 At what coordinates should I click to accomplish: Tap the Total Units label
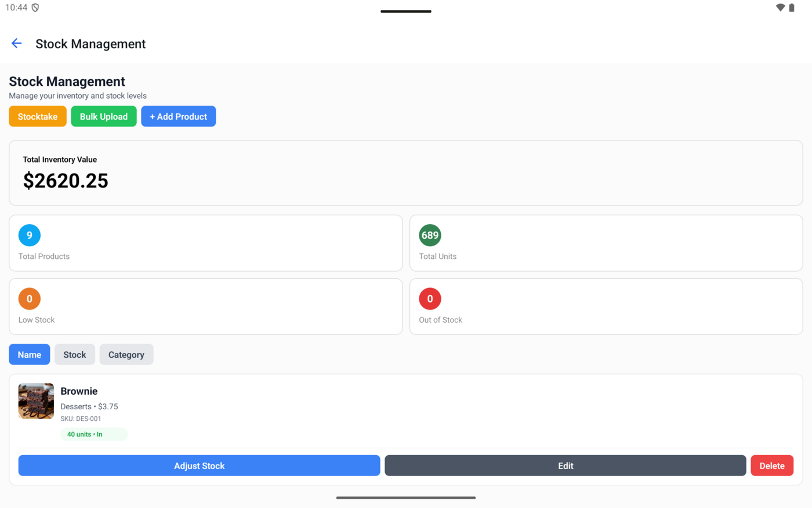point(438,256)
